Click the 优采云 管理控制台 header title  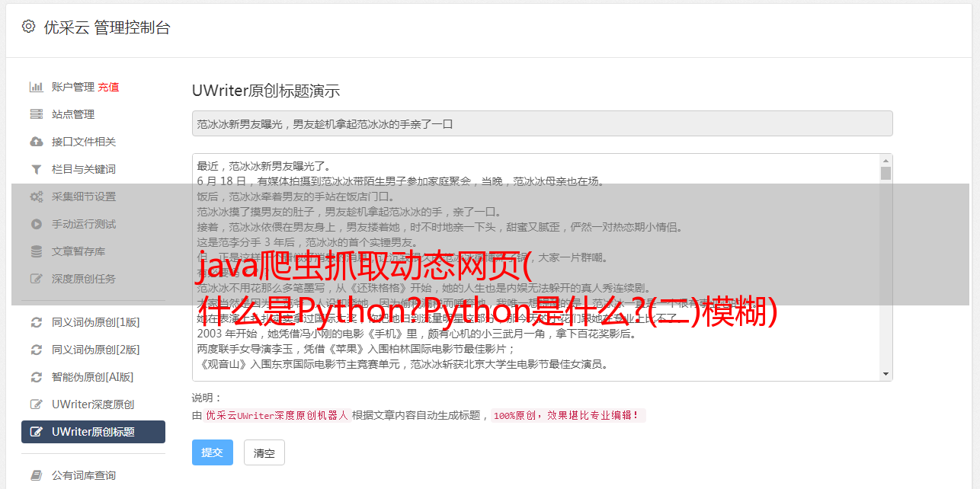pyautogui.click(x=107, y=27)
